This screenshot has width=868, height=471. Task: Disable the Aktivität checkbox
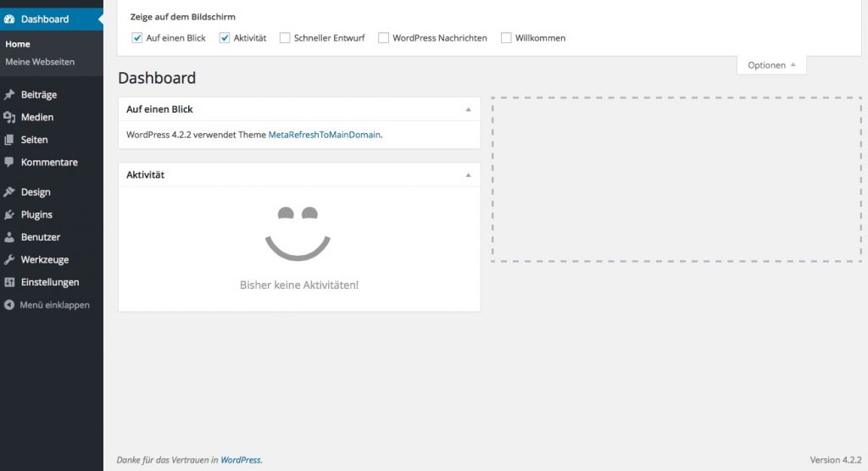[225, 38]
